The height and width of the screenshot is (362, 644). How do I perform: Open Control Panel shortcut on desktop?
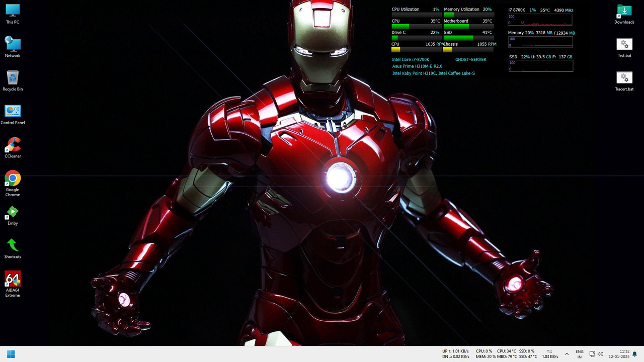click(x=13, y=115)
